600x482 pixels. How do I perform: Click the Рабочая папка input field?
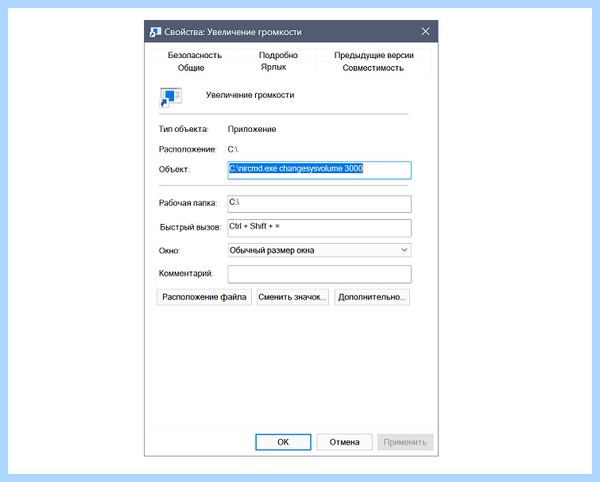click(320, 204)
